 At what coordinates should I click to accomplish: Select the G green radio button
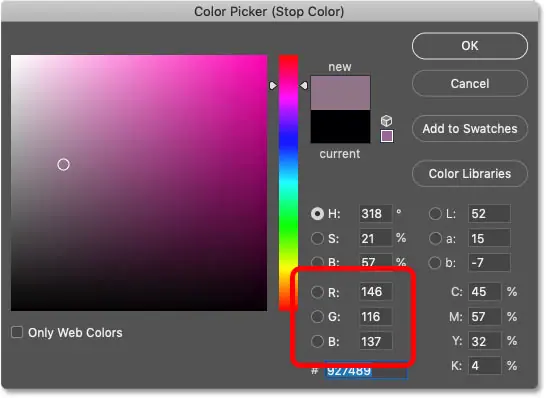pyautogui.click(x=317, y=317)
